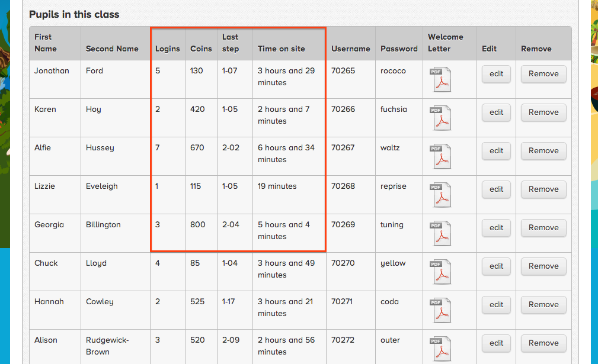Remove Georgia Billington from the class

[x=543, y=228]
